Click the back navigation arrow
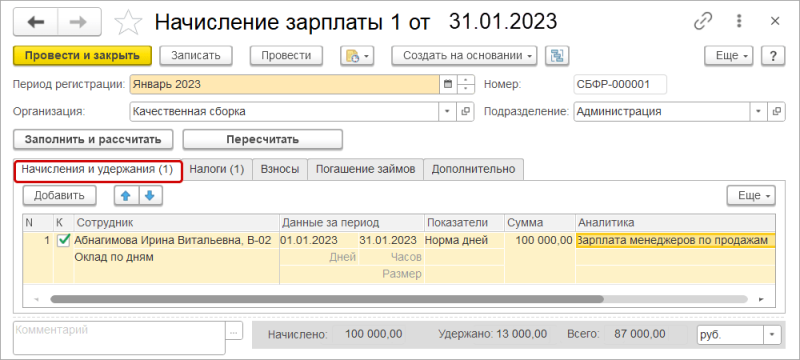The image size is (800, 360). tap(35, 22)
